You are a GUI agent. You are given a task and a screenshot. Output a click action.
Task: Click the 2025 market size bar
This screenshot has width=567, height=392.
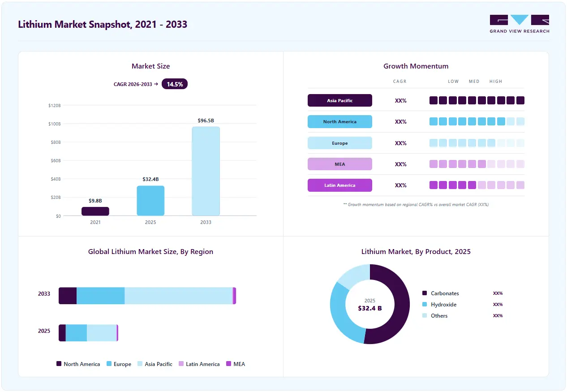(150, 201)
